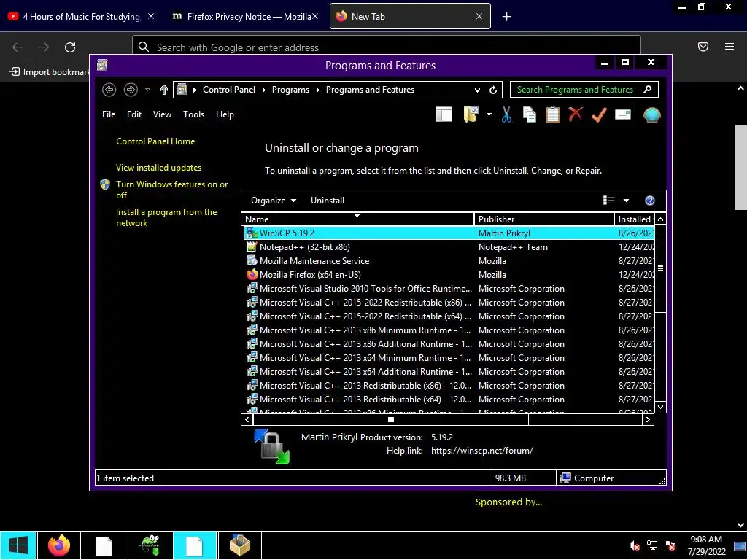Close the New Tab tab
The height and width of the screenshot is (560, 747).
(x=479, y=17)
